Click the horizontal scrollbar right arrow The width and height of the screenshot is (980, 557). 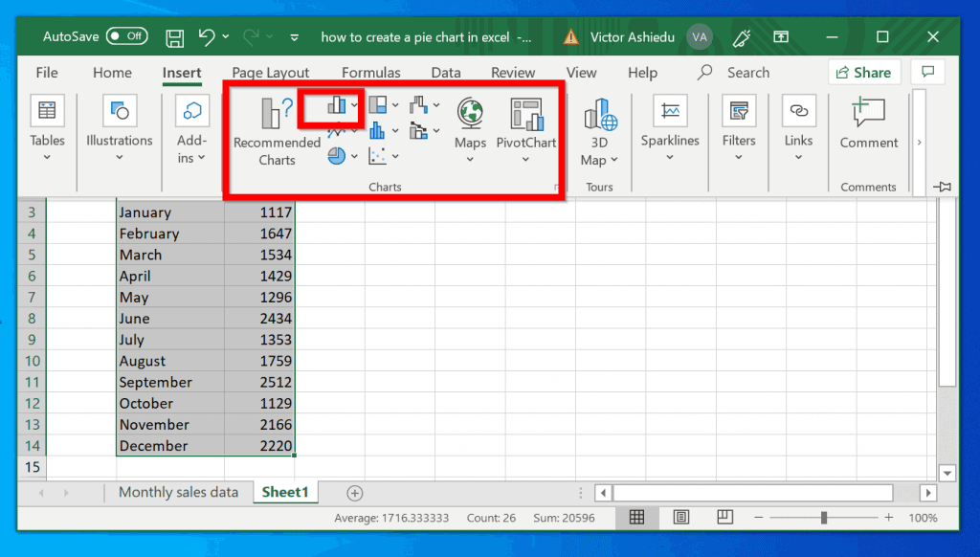point(928,493)
